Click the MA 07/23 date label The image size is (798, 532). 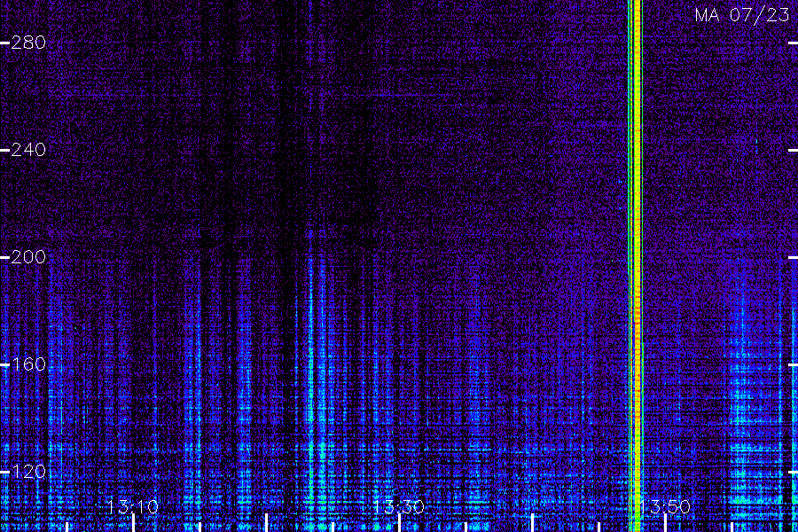click(x=742, y=15)
